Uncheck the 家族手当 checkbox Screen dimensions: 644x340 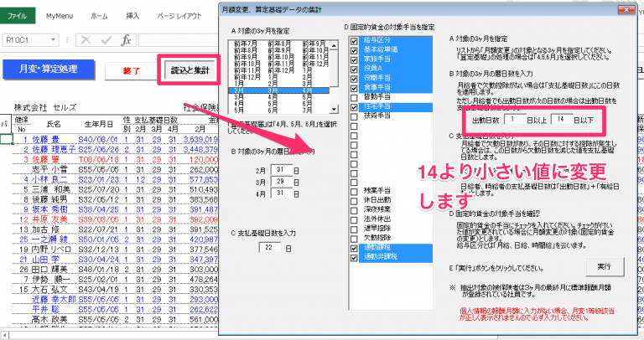pos(354,60)
